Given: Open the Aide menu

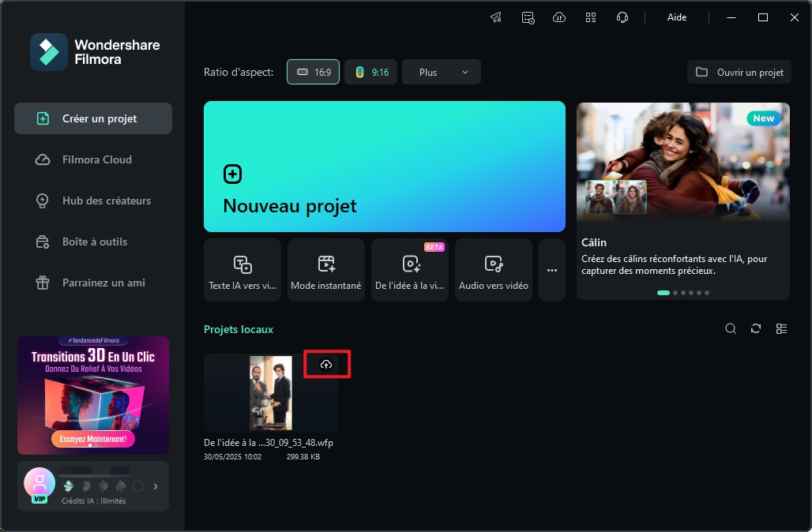Looking at the screenshot, I should point(677,17).
